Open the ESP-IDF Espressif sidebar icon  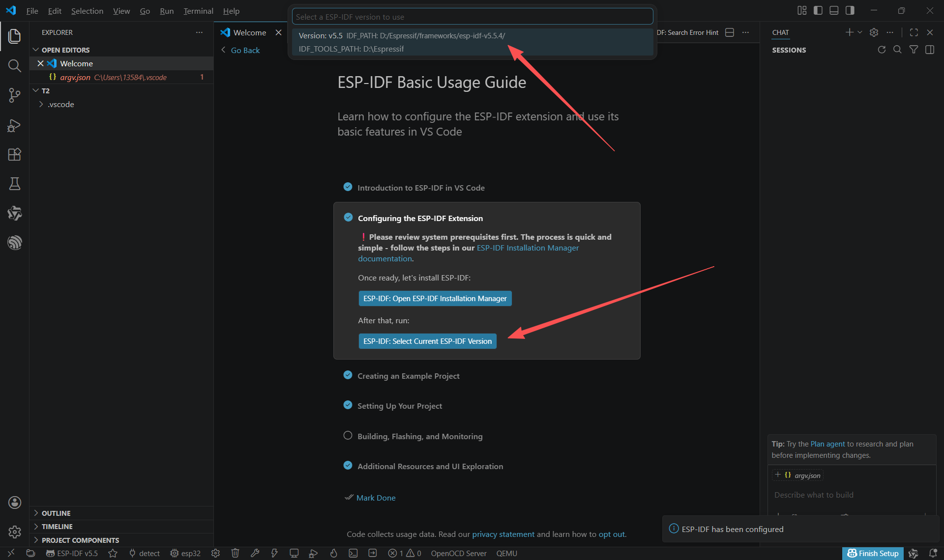coord(14,243)
